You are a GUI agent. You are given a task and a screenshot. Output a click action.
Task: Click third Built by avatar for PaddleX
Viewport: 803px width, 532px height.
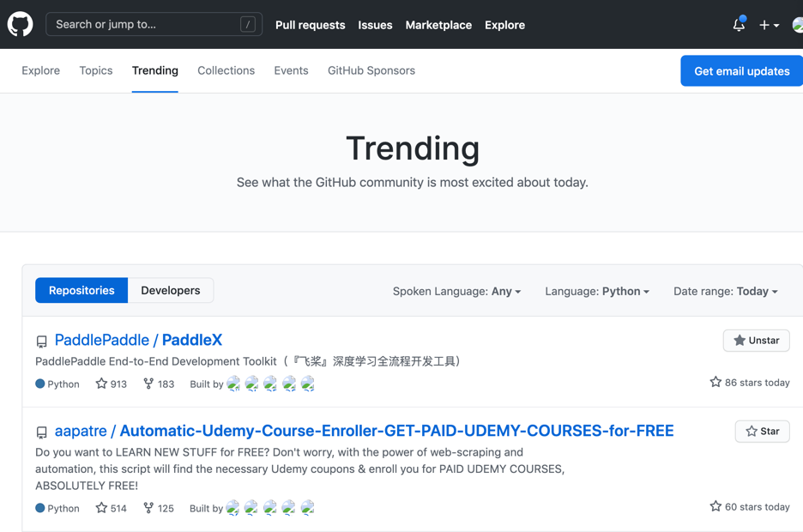click(270, 383)
